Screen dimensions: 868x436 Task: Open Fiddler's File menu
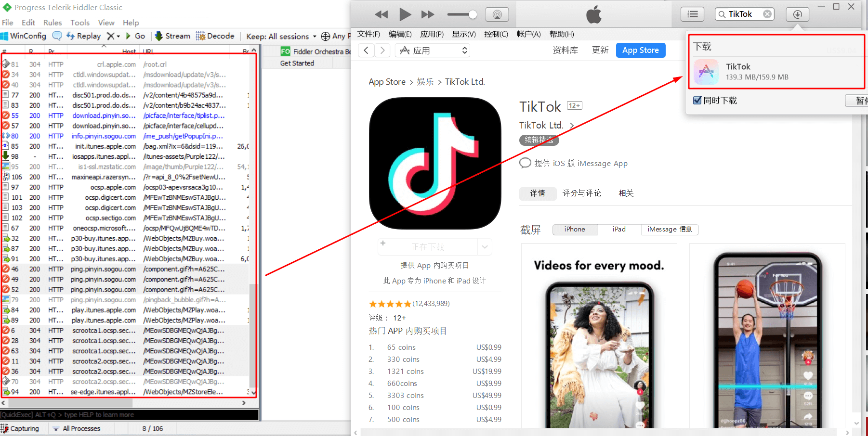tap(7, 23)
